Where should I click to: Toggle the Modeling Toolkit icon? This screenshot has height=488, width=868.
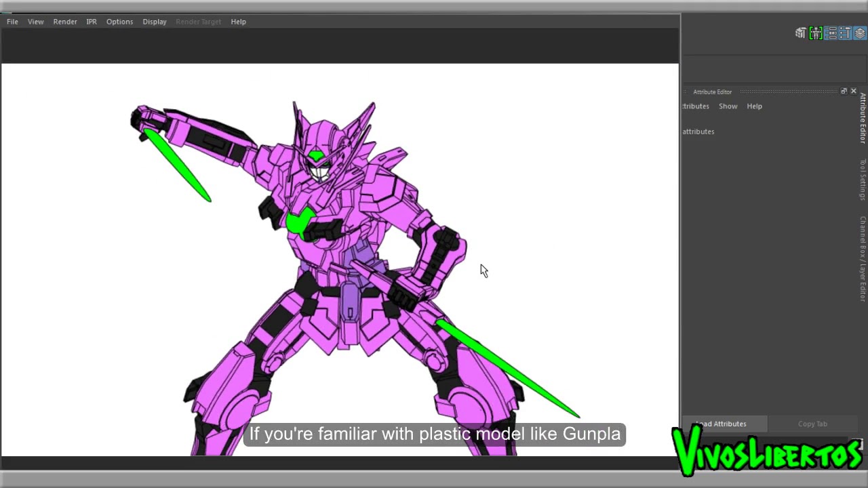(801, 33)
